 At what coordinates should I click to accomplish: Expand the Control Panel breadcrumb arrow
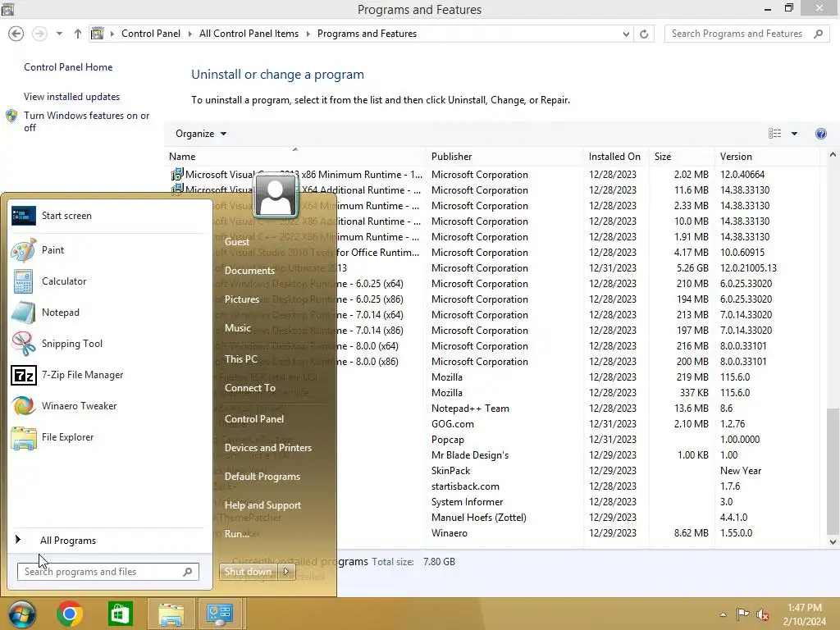point(189,34)
